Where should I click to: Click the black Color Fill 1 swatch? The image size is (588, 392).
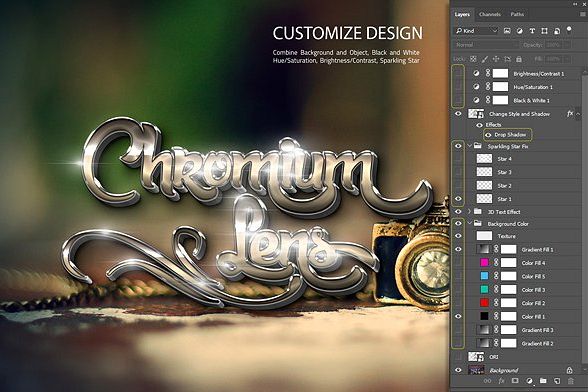click(484, 316)
